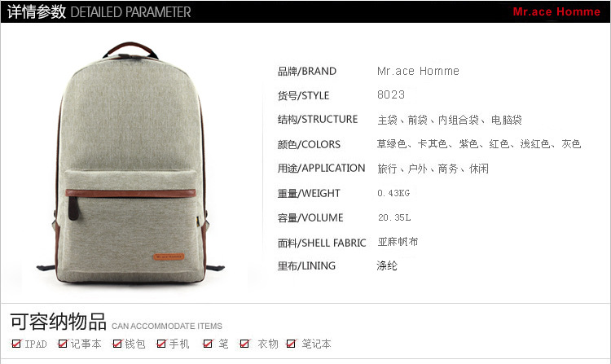Image resolution: width=611 pixels, height=364 pixels.
Task: Toggle the 记事本 checkbox
Action: click(63, 344)
